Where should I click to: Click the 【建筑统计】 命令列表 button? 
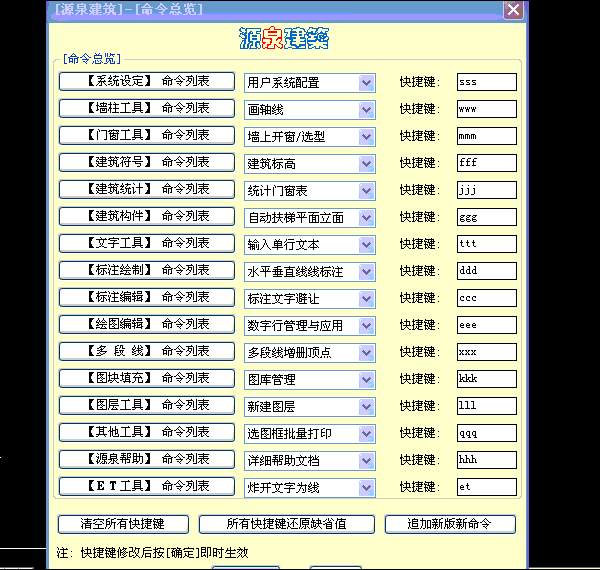[x=147, y=189]
